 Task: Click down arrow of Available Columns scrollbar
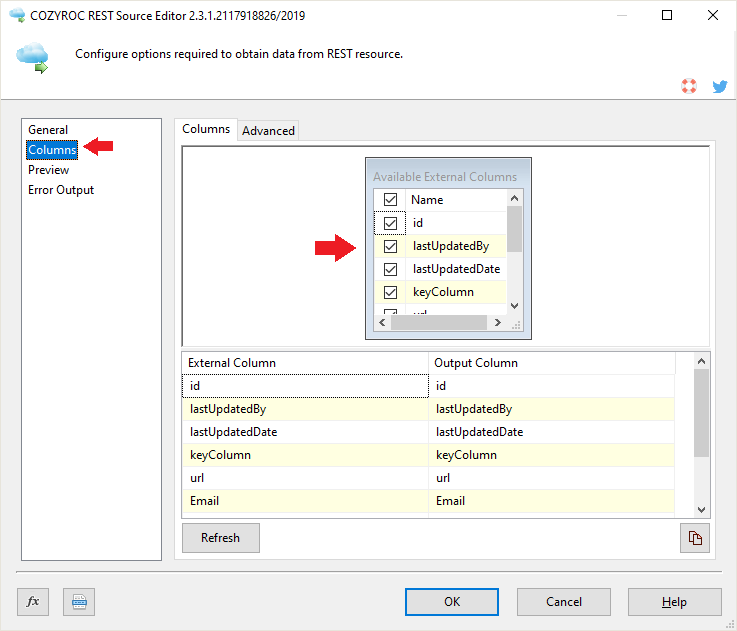coord(514,306)
